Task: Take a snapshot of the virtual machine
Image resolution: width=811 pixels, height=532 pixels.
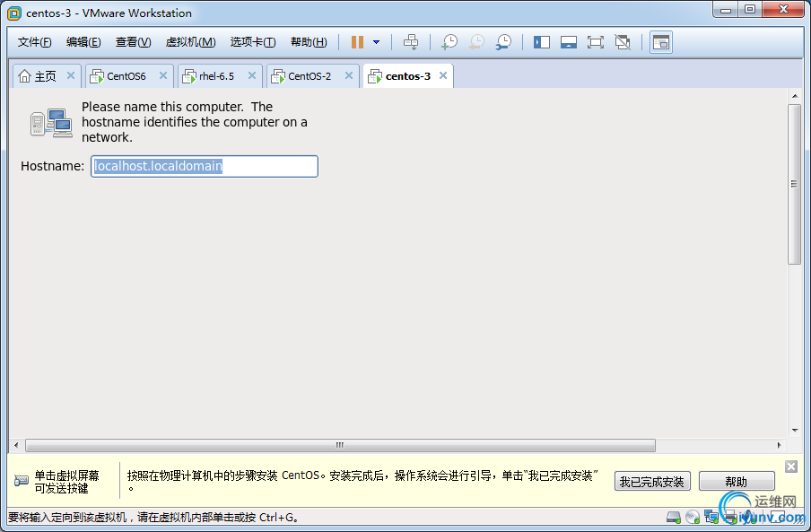Action: (449, 42)
